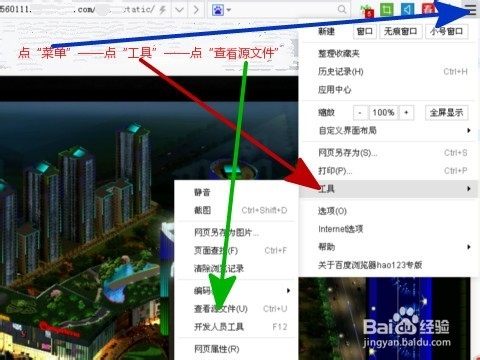Choose 打印(P)... menu item
This screenshot has width=480, height=360.
pos(388,171)
